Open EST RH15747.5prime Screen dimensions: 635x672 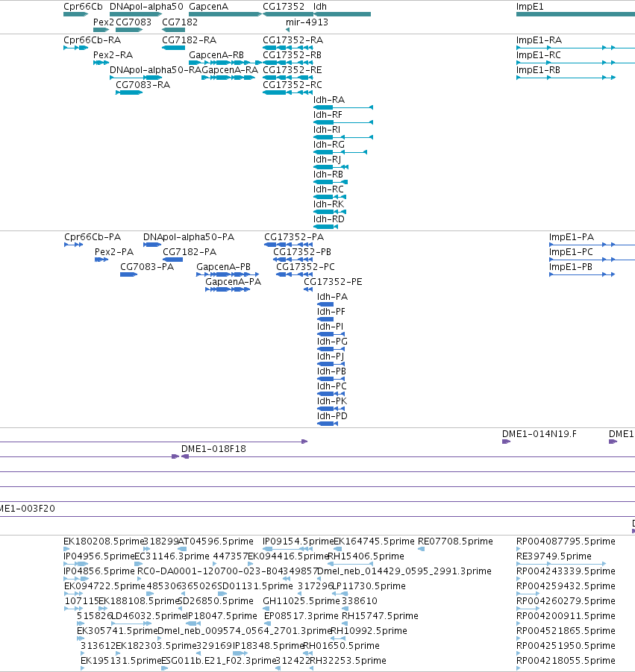pos(380,616)
